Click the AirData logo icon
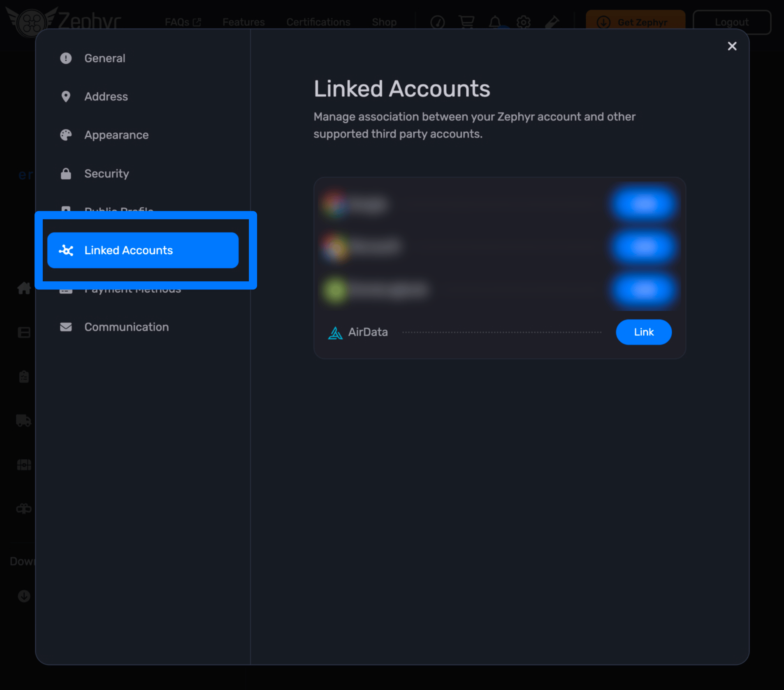784x690 pixels. coord(335,333)
